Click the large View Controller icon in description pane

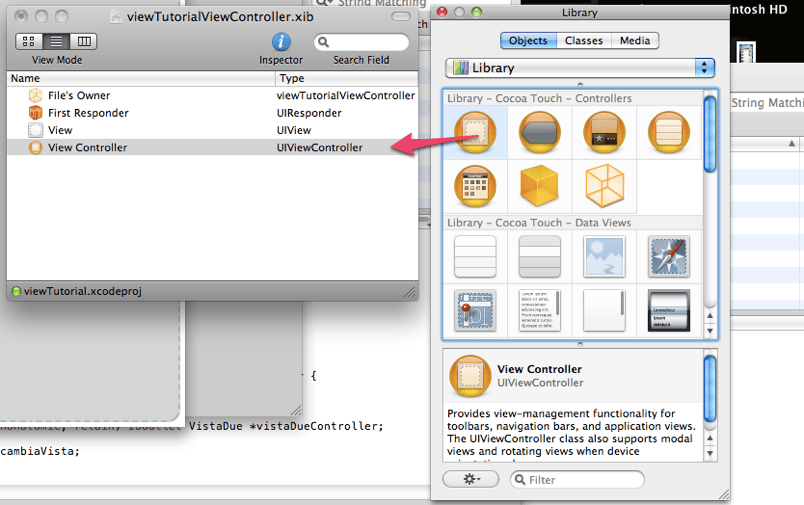pos(470,376)
